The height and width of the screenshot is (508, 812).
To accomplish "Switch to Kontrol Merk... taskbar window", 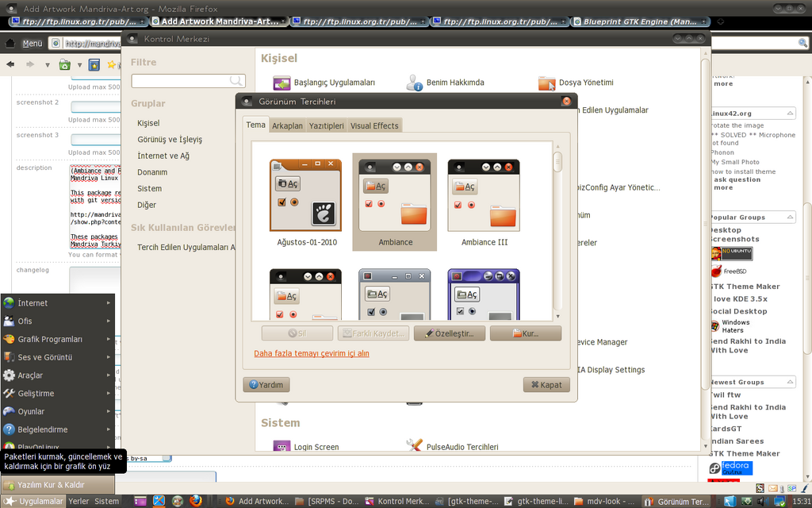I will pos(397,502).
